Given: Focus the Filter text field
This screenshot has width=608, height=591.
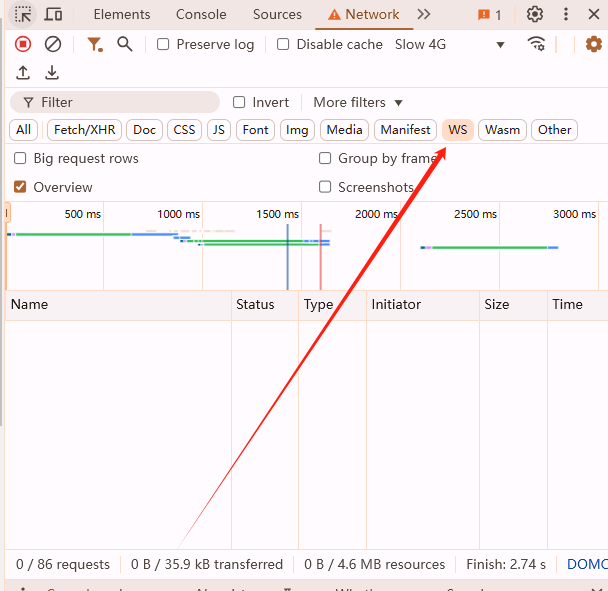Looking at the screenshot, I should pos(115,102).
